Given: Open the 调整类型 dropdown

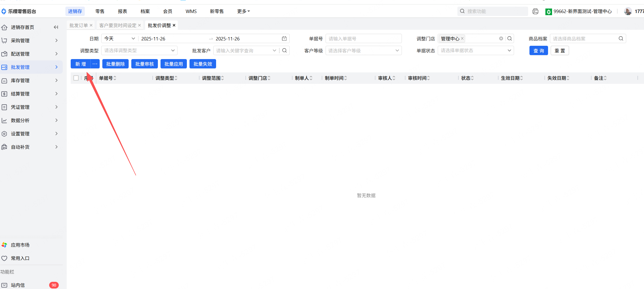Looking at the screenshot, I should coord(139,51).
